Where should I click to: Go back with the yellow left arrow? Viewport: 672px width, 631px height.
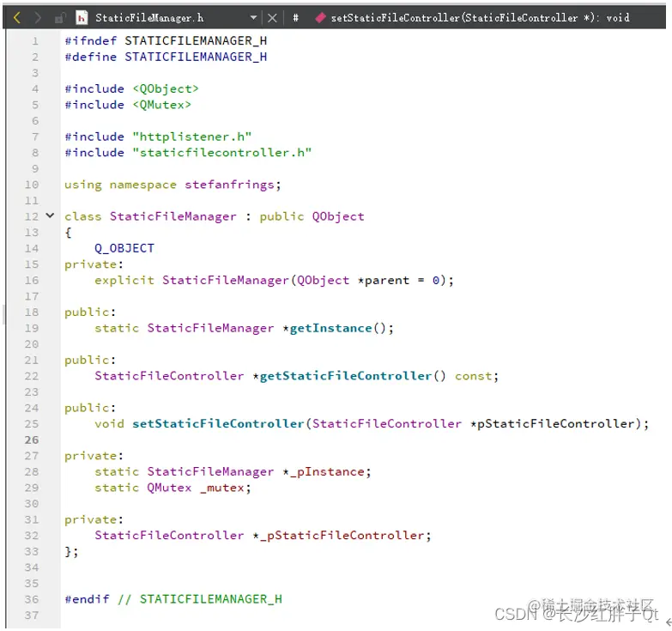(16, 17)
